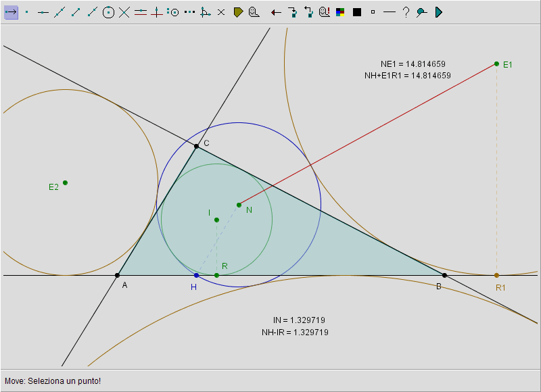Screen dimensions: 541x392
Task: Select the Intersection tool
Action: pos(124,12)
